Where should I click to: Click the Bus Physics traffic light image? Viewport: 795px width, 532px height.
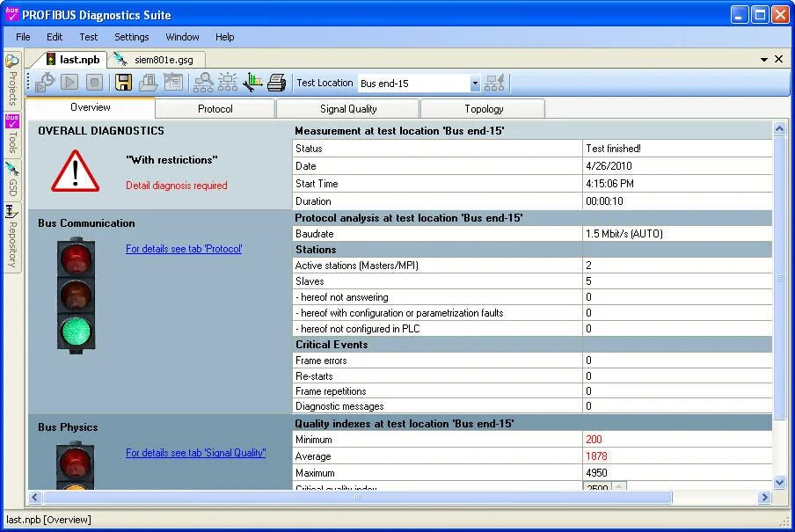(x=75, y=465)
